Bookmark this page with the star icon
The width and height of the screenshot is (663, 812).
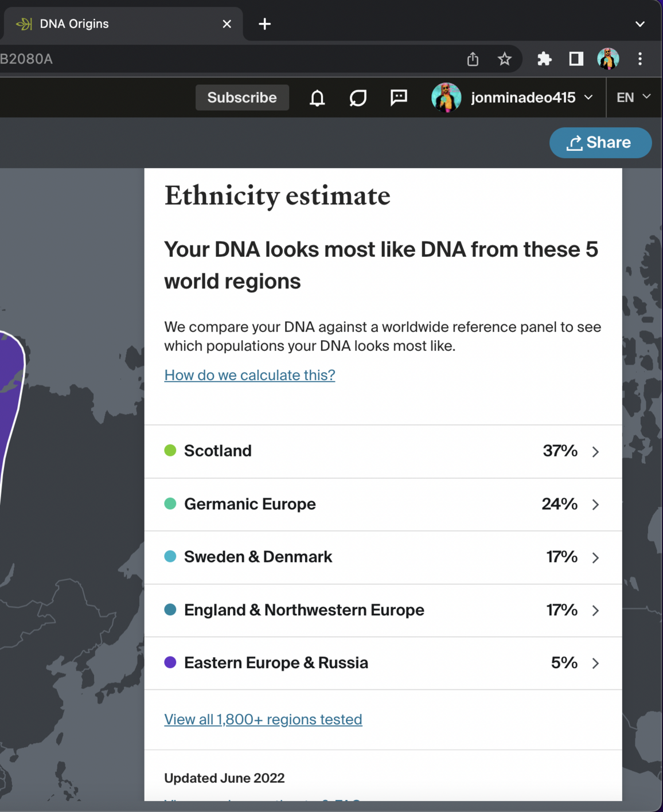coord(505,59)
